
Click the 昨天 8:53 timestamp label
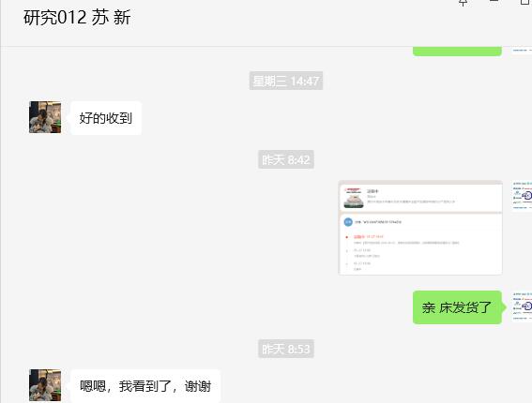click(286, 349)
